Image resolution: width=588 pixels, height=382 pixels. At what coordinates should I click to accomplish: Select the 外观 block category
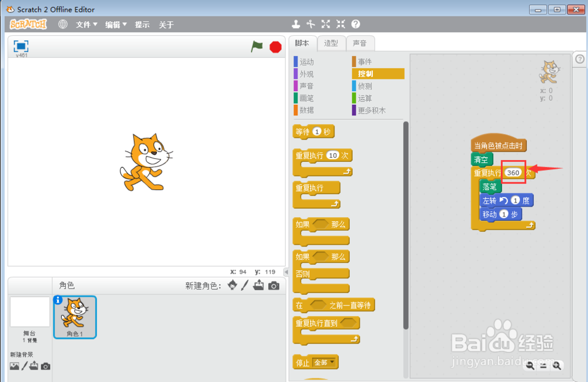point(307,74)
